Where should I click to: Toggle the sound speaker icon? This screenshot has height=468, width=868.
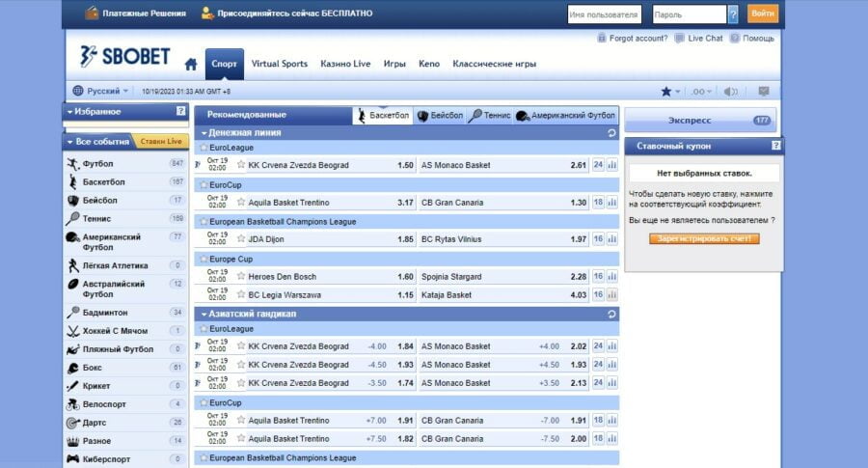pos(730,92)
